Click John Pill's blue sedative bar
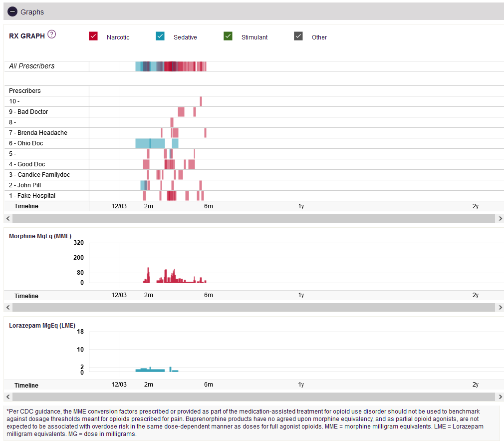Image resolution: width=504 pixels, height=445 pixels. coord(143,185)
